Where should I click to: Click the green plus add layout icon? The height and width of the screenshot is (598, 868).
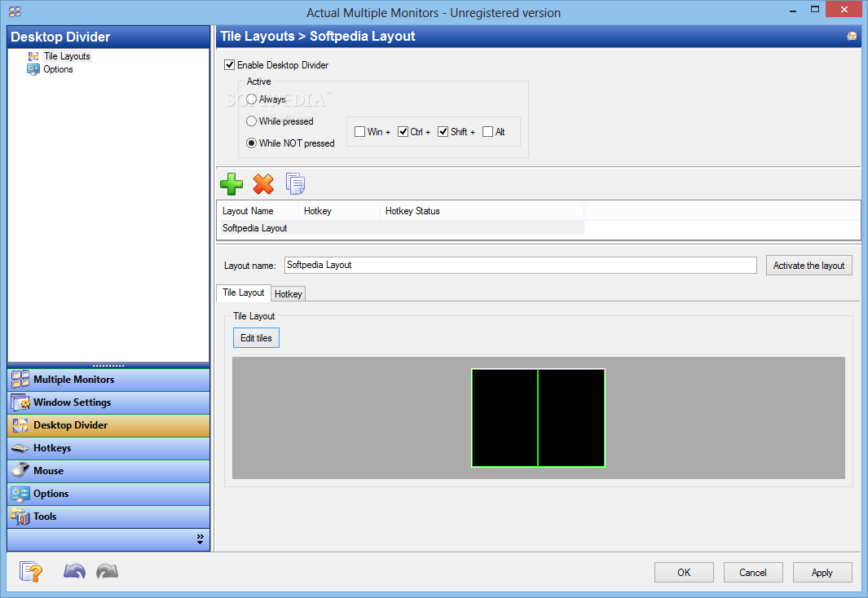coord(231,184)
